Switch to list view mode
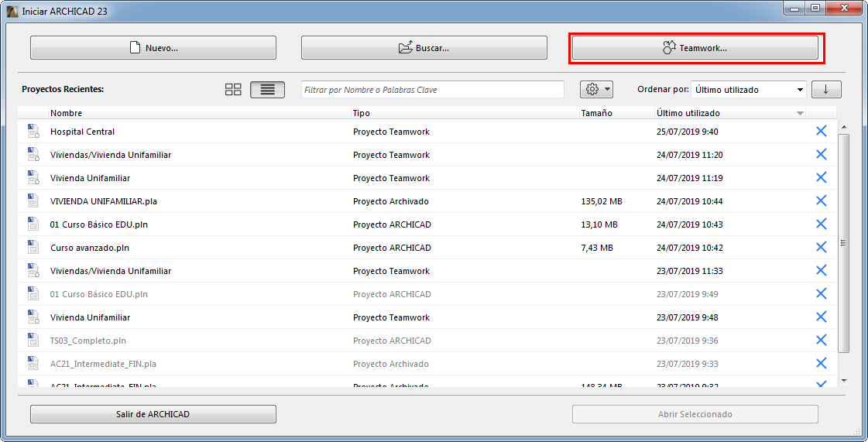Screen dimensions: 868x442 [267, 90]
